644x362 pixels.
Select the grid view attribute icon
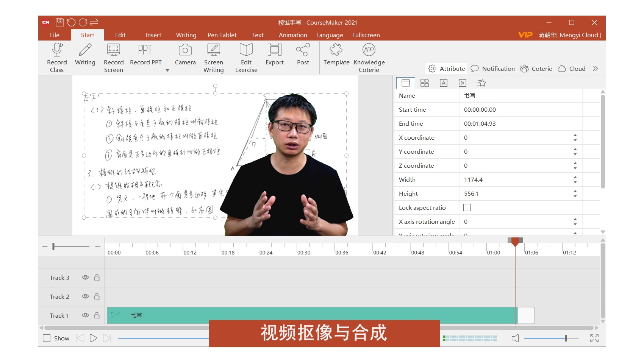point(425,83)
